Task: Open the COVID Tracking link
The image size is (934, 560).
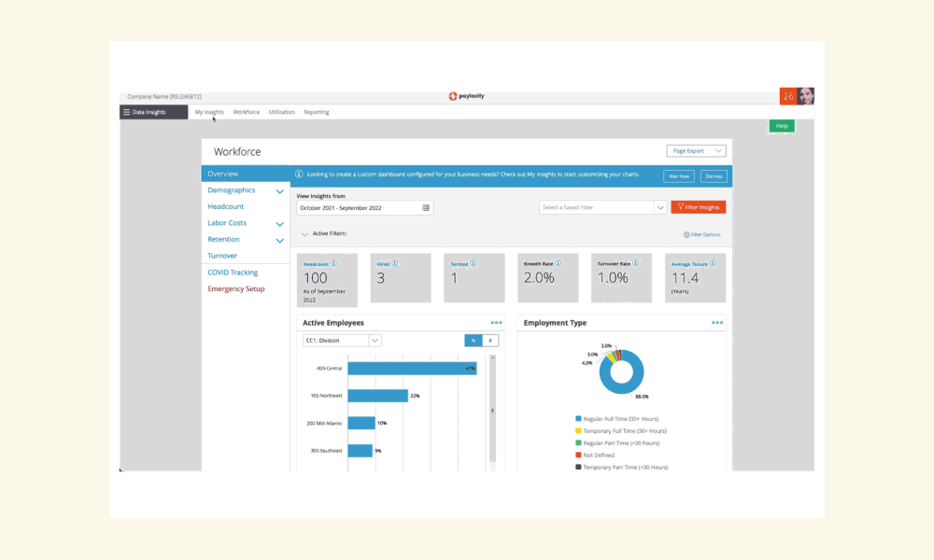Action: tap(233, 272)
